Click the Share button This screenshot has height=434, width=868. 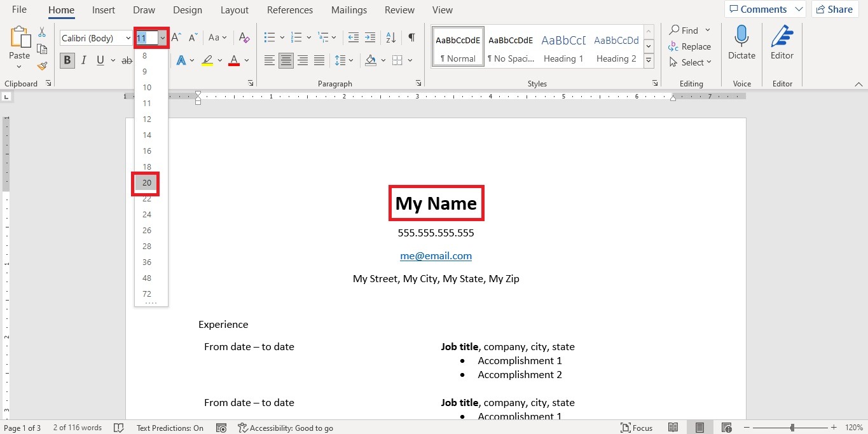(835, 9)
